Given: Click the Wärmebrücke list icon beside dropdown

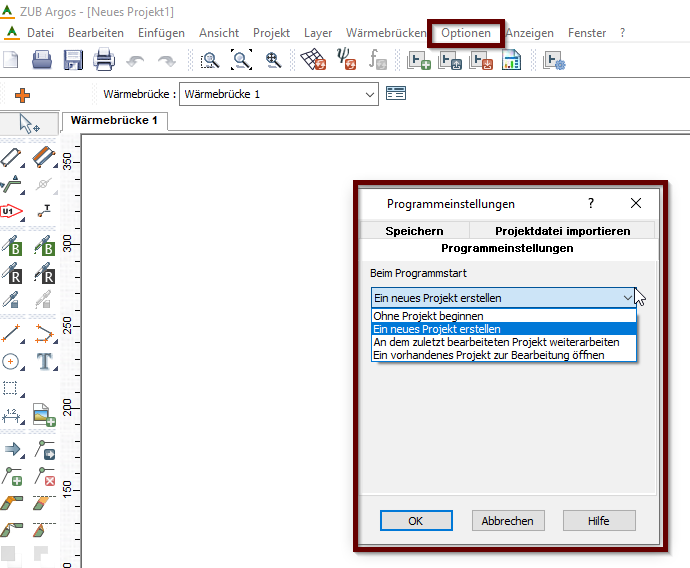Looking at the screenshot, I should [x=396, y=94].
